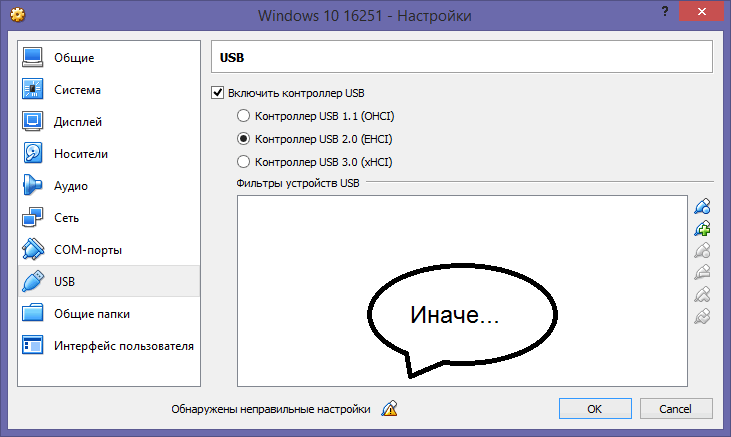
Task: Open the Дисплей settings section
Action: (x=109, y=121)
